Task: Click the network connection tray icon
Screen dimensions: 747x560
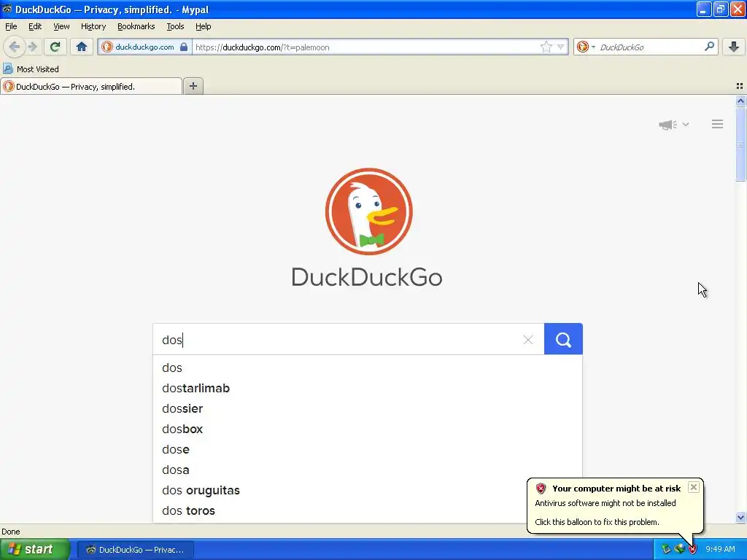Action: [680, 550]
